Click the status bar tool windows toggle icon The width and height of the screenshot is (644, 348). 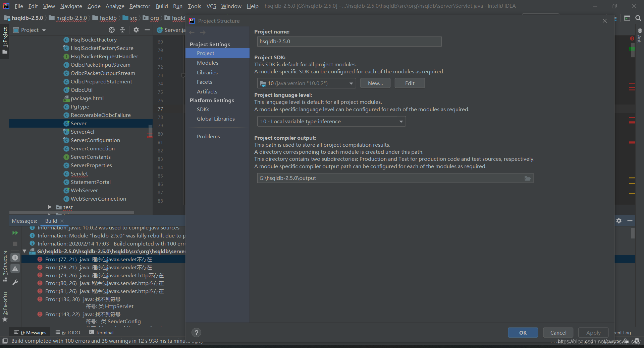click(x=5, y=341)
